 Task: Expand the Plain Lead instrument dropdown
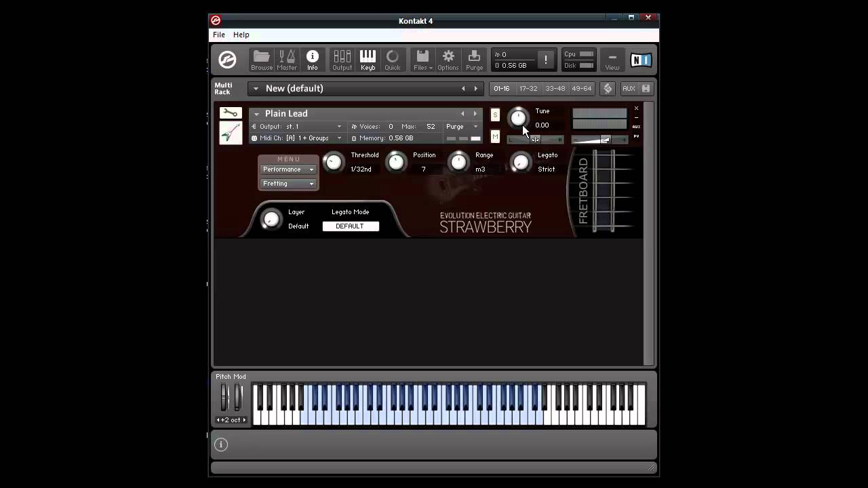point(256,114)
